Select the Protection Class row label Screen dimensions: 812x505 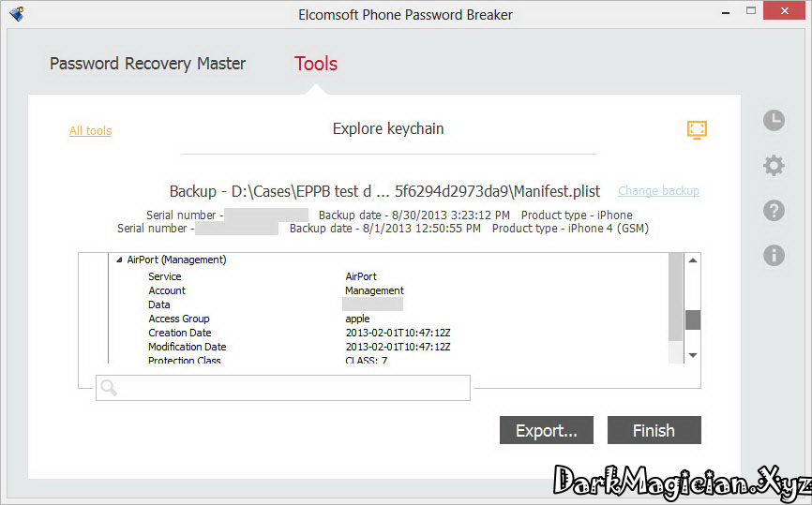click(185, 360)
